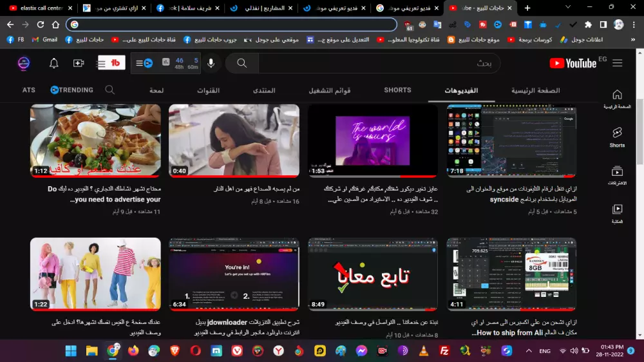
Task: Switch to the الصفحة الرئيسية channel tab
Action: 535,90
